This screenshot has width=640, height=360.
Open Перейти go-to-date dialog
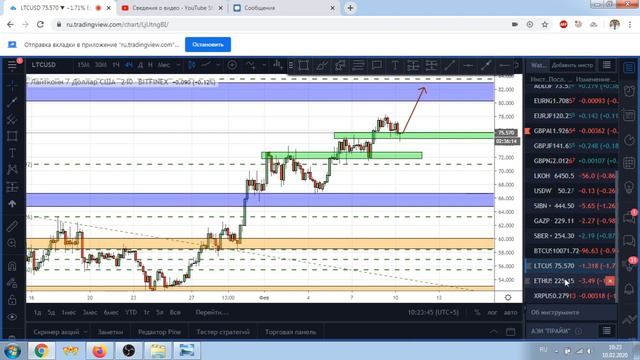tap(211, 312)
